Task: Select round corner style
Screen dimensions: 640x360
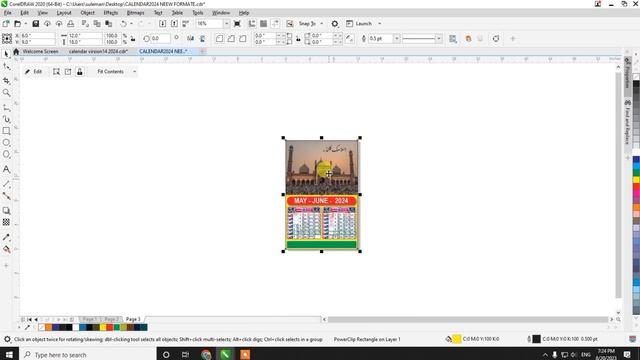Action: (x=219, y=38)
